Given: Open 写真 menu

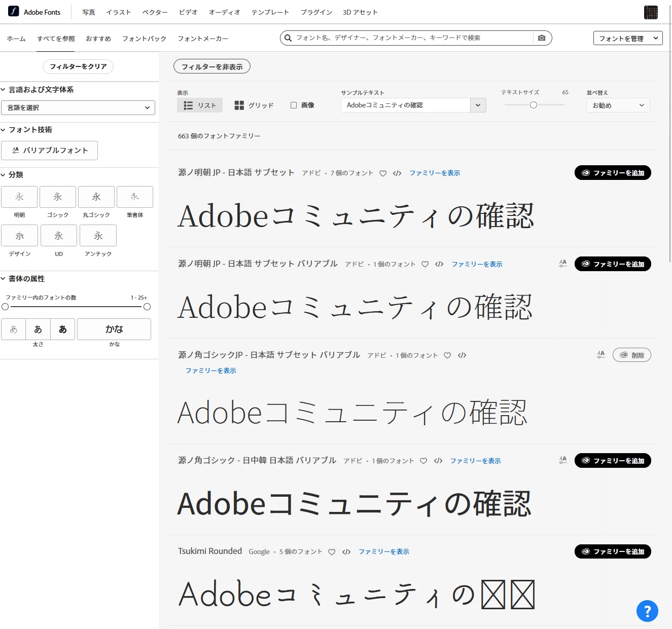Looking at the screenshot, I should (x=89, y=12).
